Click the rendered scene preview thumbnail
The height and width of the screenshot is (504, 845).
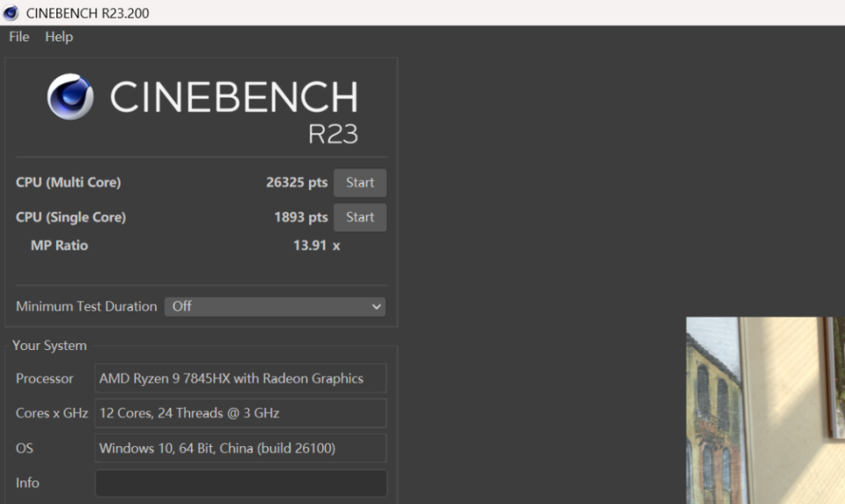coord(765,410)
